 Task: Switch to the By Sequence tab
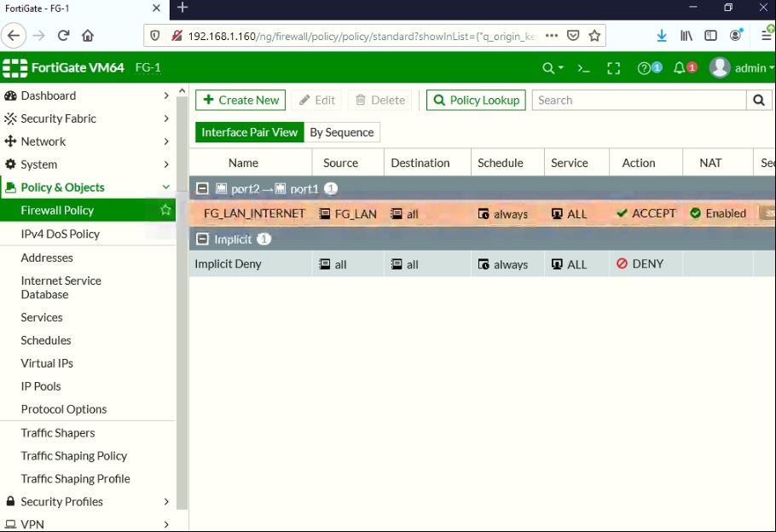[x=341, y=132]
